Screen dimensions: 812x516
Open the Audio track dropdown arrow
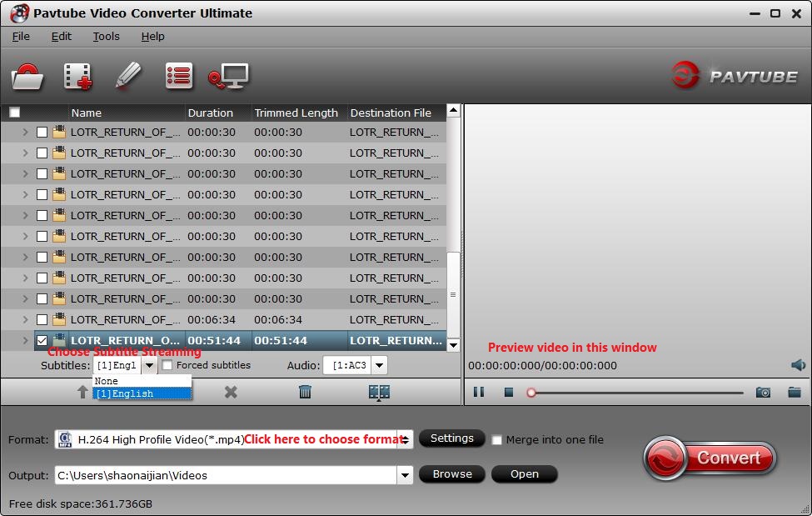[380, 366]
